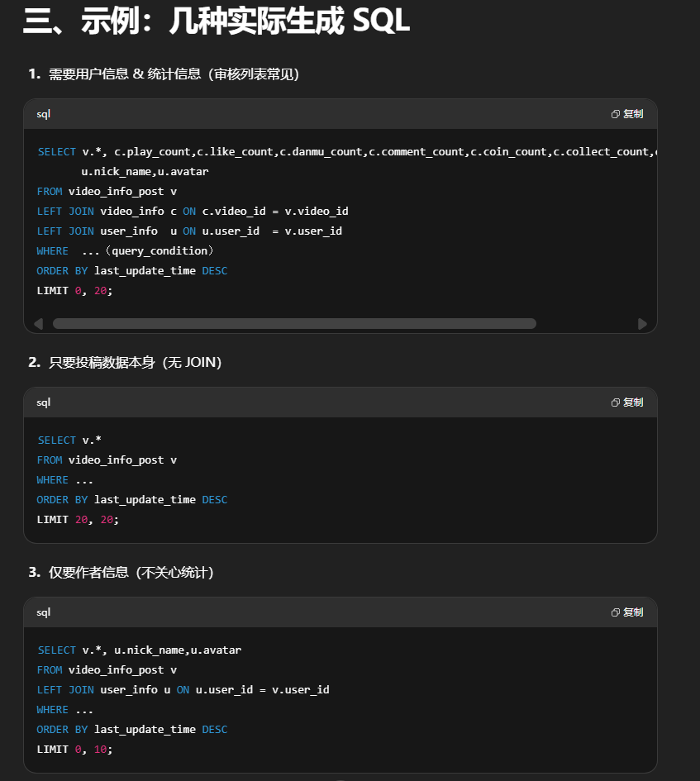Select heading 1 需要用户信息 & 统计信息
Image resolution: width=700 pixels, height=781 pixels.
click(164, 74)
